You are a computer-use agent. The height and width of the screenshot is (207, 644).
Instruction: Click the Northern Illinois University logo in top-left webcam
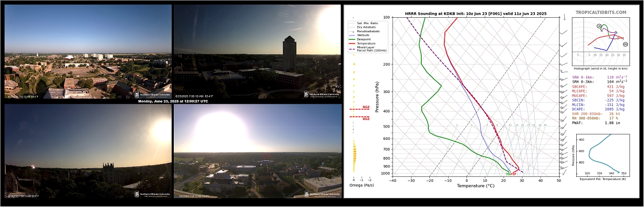pyautogui.click(x=152, y=95)
